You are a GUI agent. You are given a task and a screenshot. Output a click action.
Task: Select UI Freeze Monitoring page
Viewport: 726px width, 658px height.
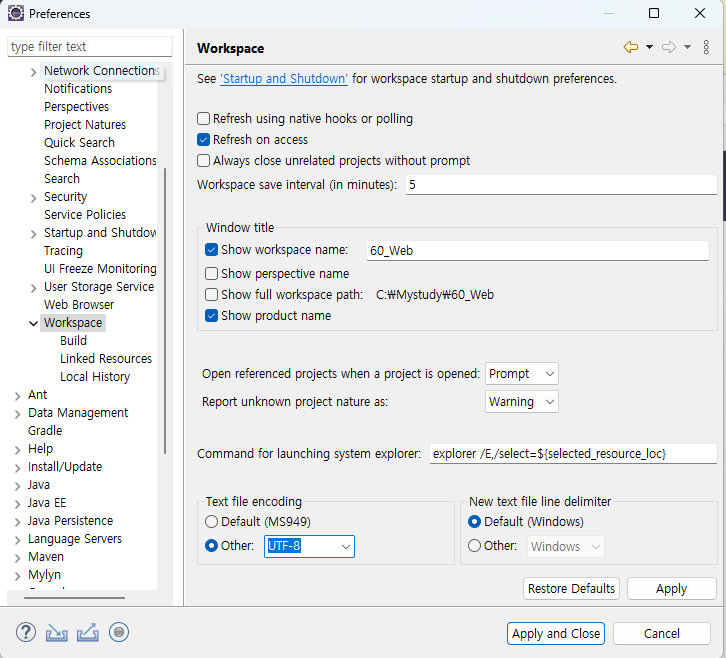pos(100,269)
